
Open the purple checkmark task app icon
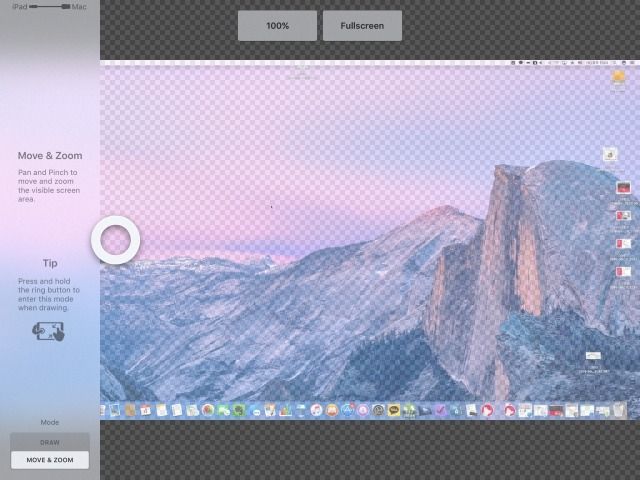[x=440, y=410]
